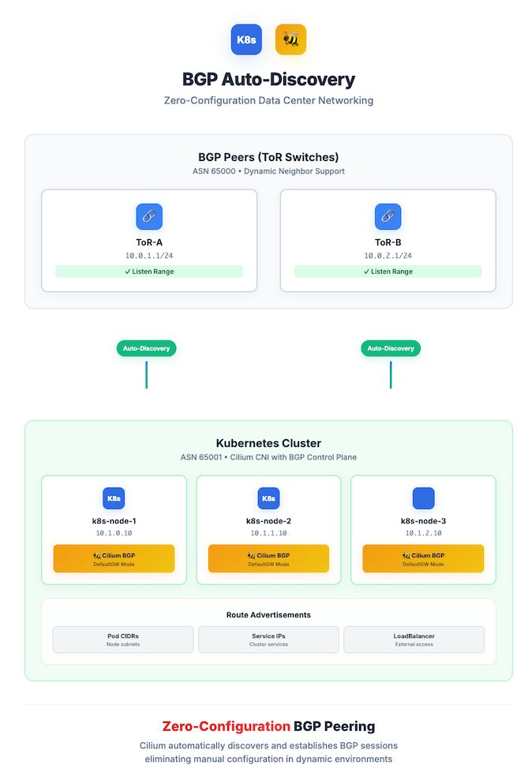Click the Cilium automatically discovers description text

(x=268, y=752)
